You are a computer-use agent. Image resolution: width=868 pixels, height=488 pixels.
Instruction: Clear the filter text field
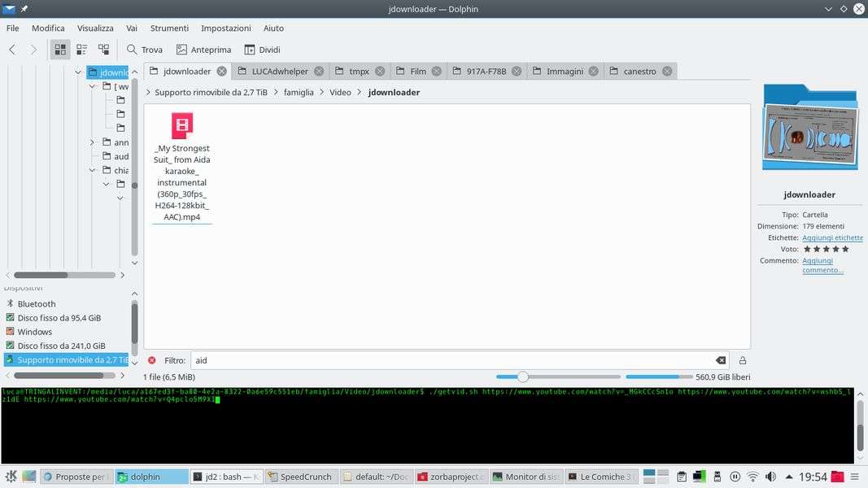(720, 360)
